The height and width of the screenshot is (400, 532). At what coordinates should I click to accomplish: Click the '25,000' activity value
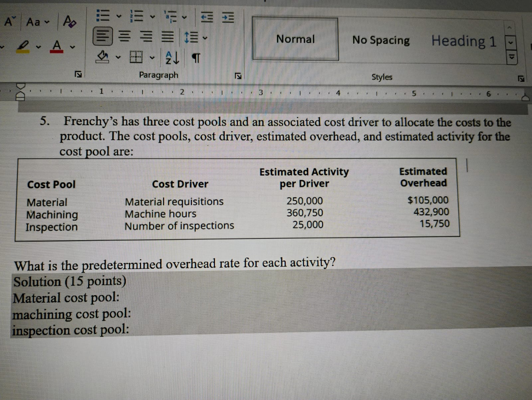[x=308, y=225]
